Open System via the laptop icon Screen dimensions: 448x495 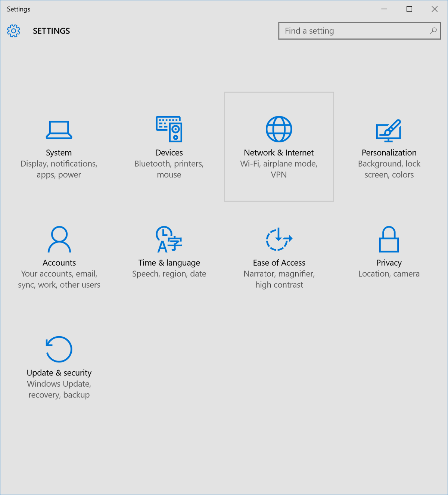(x=59, y=130)
